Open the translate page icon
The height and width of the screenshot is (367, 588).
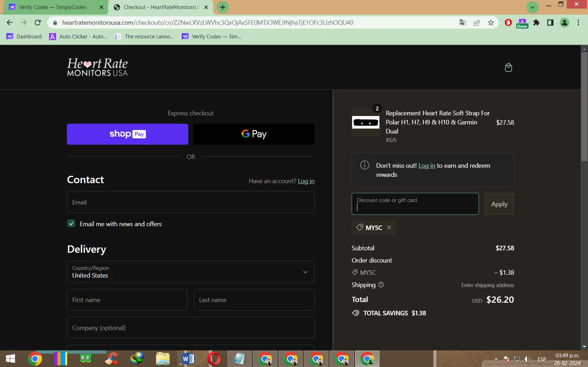coord(463,23)
